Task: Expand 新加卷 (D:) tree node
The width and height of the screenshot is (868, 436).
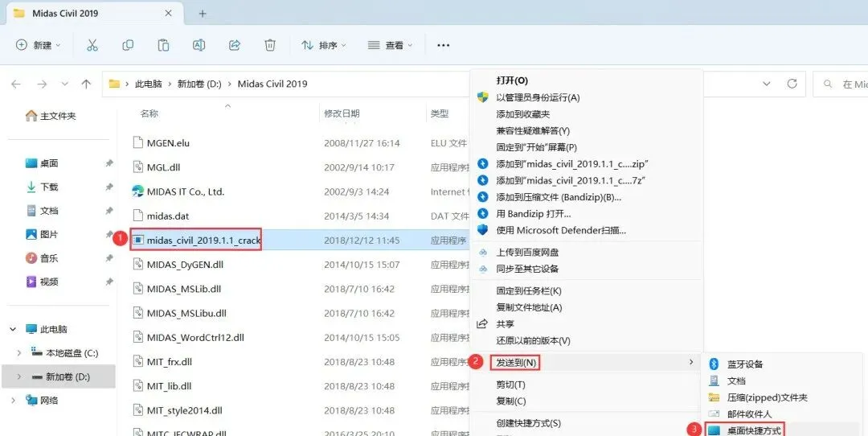Action: 20,376
